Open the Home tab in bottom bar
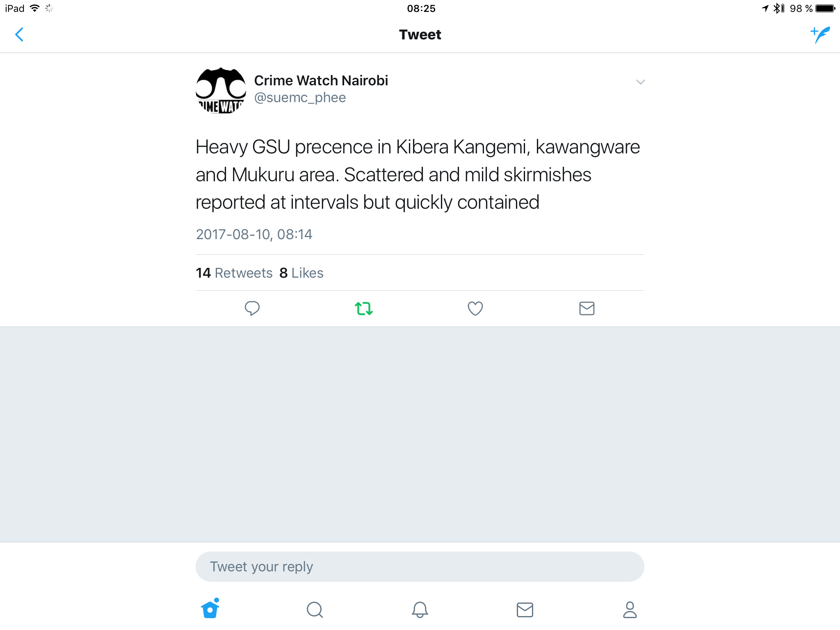The image size is (840, 630). [x=210, y=609]
